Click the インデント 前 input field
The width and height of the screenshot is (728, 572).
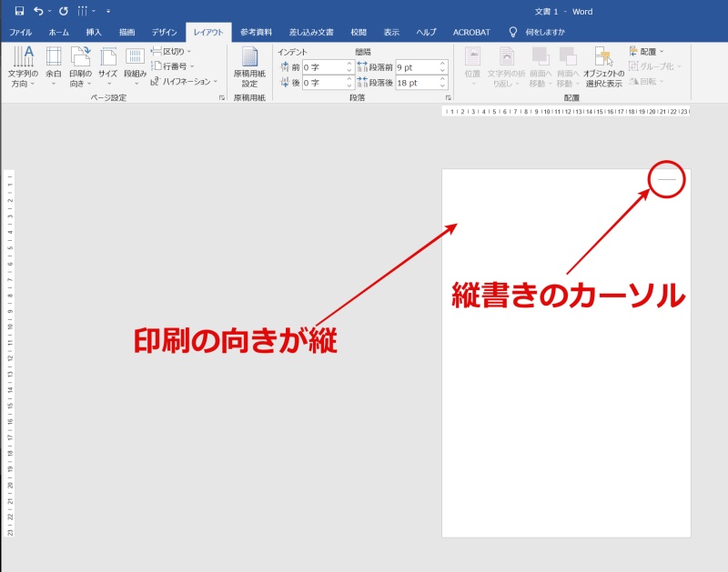(x=324, y=67)
